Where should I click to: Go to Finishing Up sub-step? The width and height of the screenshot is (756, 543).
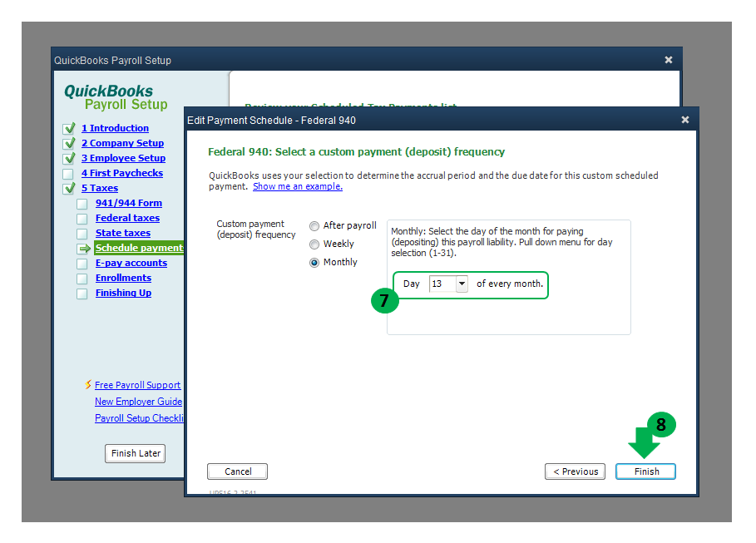[123, 293]
